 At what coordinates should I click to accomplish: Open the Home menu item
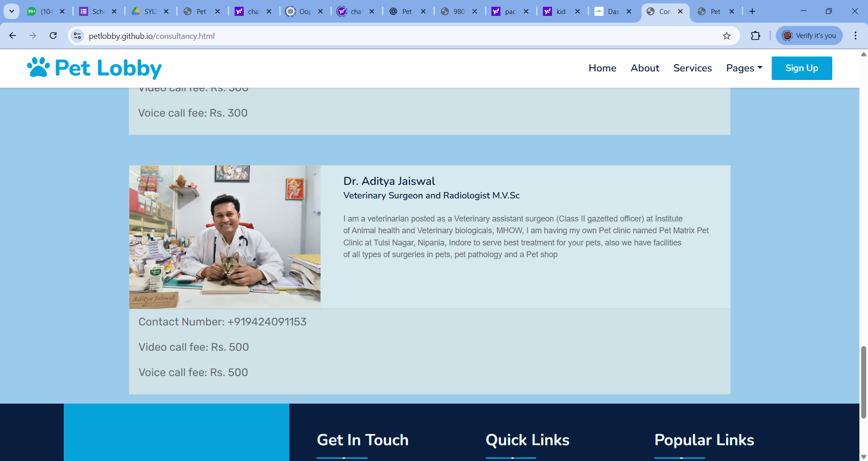[602, 68]
